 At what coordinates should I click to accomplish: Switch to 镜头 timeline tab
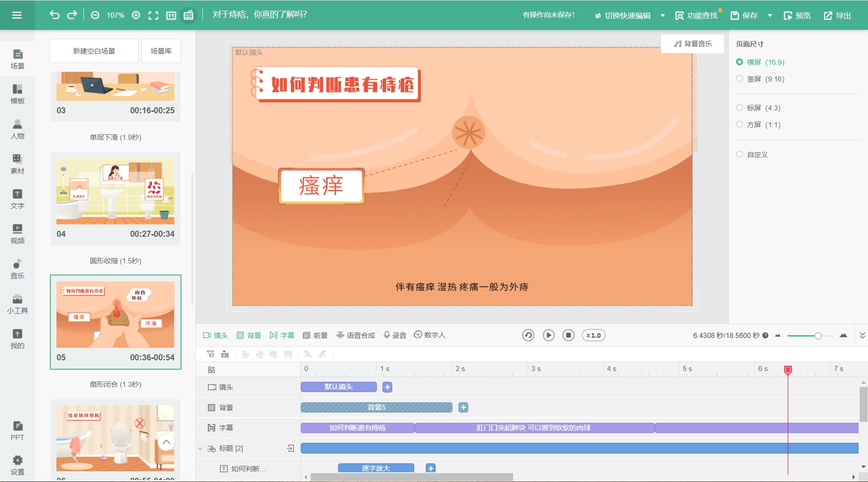click(215, 335)
